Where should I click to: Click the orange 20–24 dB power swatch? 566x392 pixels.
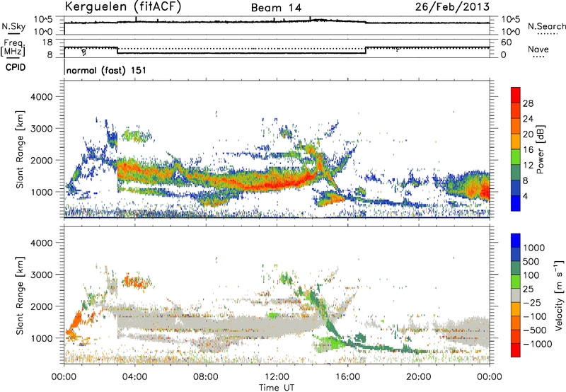click(516, 126)
